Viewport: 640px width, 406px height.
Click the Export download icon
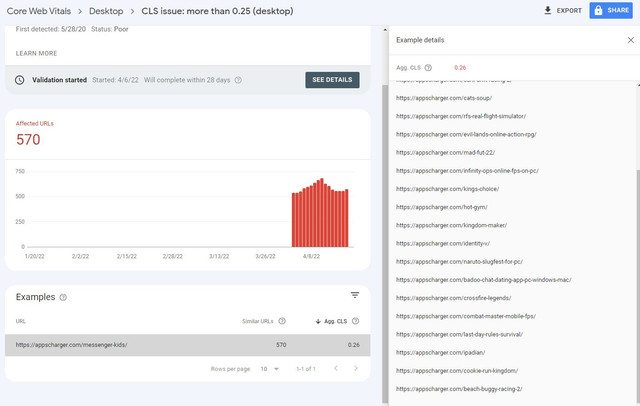tap(548, 10)
